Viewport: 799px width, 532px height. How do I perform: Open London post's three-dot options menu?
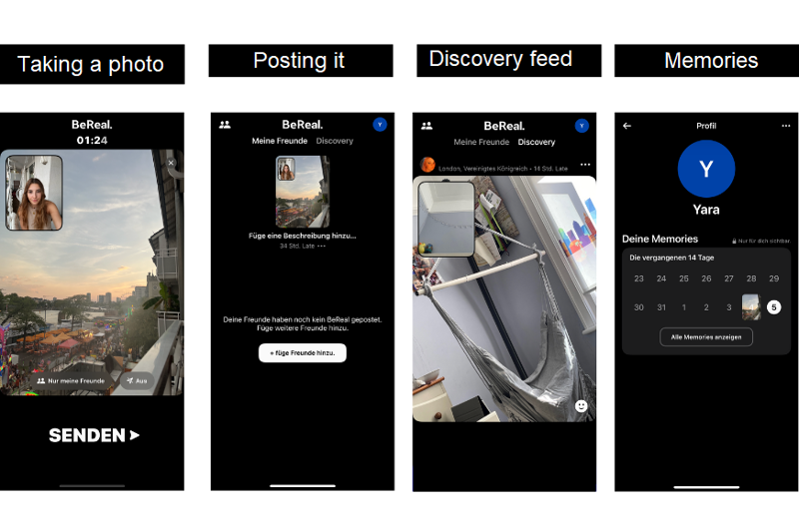585,165
